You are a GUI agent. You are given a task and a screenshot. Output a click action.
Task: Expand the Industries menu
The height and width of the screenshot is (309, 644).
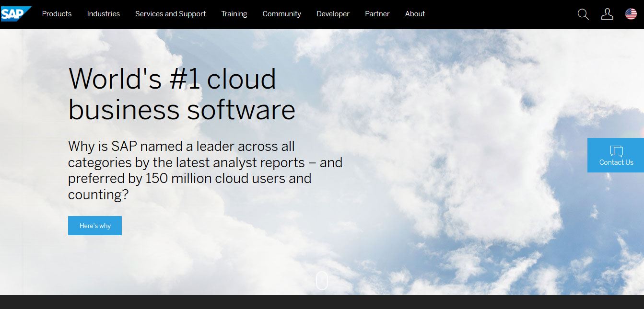104,14
